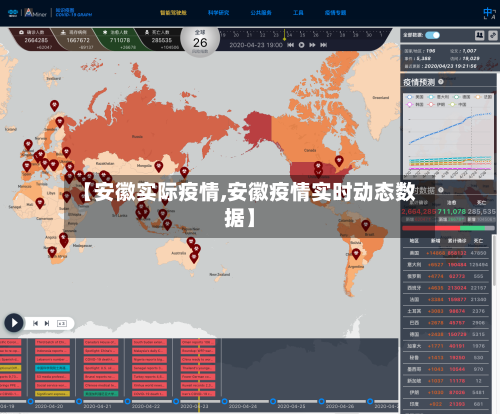The image size is (500, 414).
Task: Fast-forward the timeline under date bar
Action: 312,45
